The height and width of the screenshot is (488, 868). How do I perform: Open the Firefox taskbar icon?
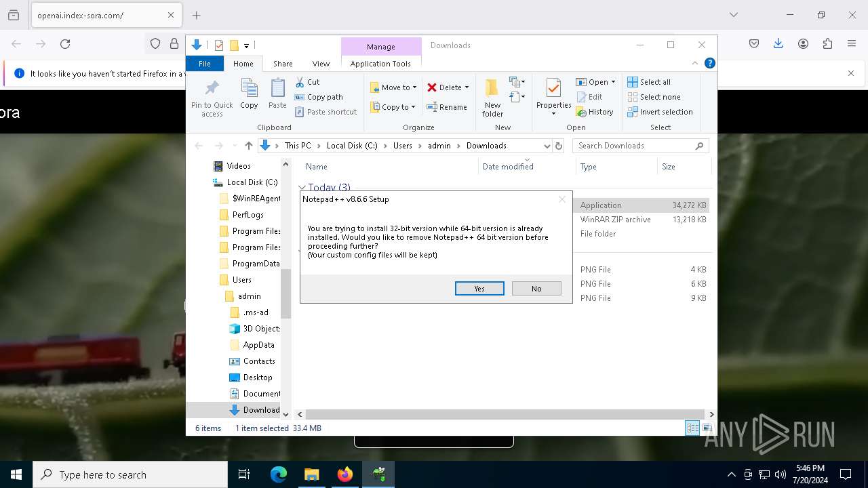(x=345, y=474)
